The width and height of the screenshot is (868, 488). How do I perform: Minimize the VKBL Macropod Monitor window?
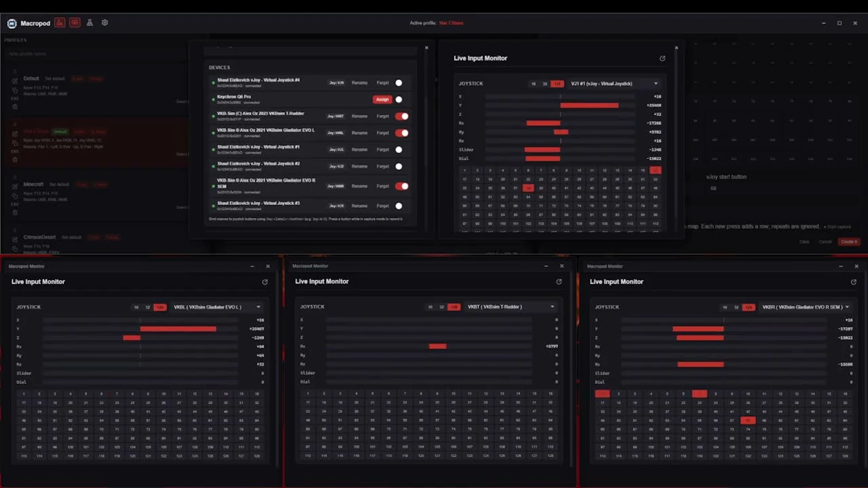coord(252,266)
